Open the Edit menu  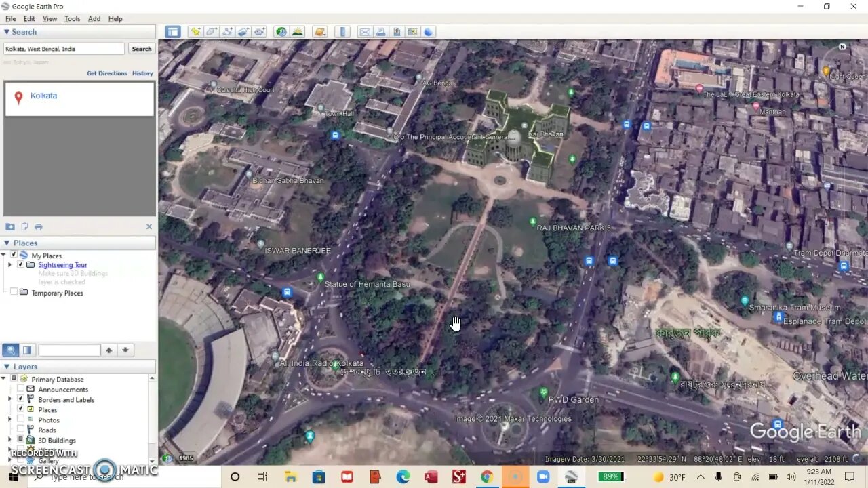pos(30,19)
